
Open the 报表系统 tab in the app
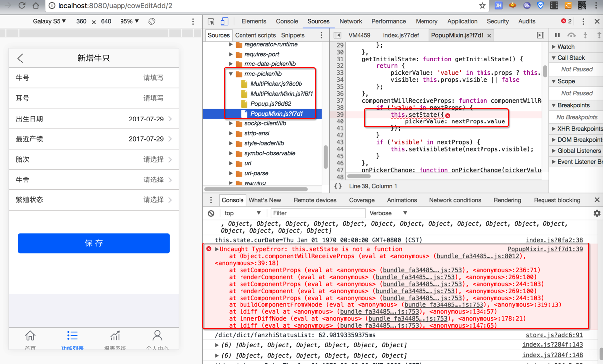(x=115, y=340)
